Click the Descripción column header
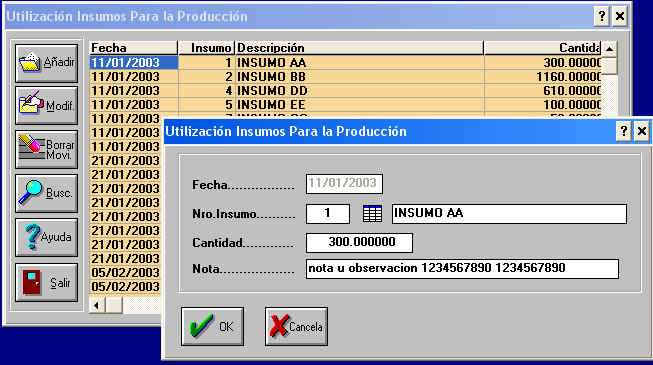Viewport: 653px width, 365px height. click(x=359, y=48)
